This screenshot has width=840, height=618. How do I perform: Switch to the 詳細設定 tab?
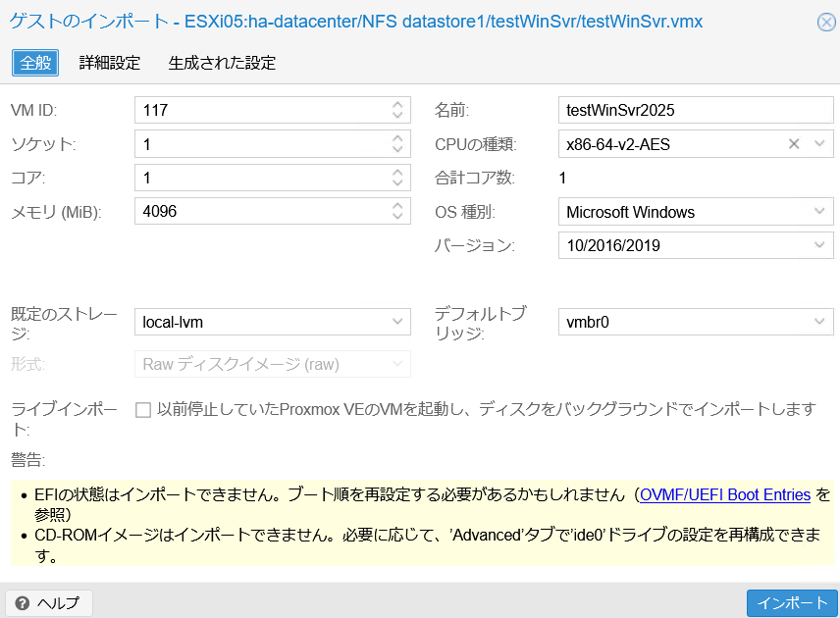(110, 63)
